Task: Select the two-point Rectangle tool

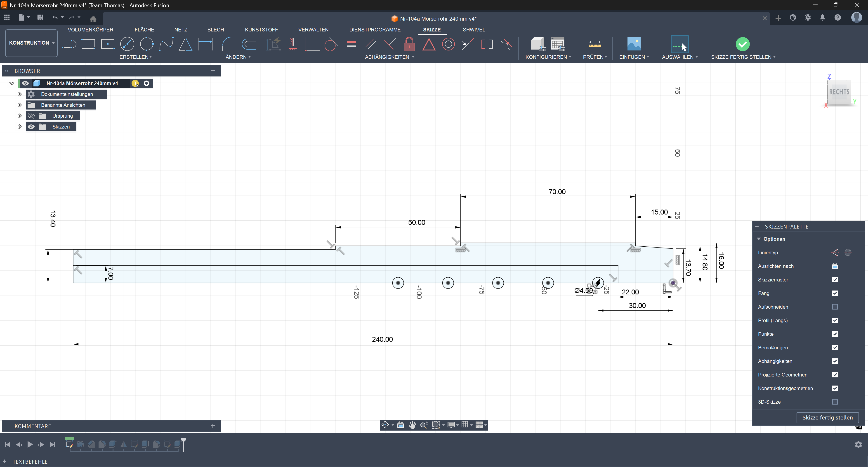Action: pos(88,44)
